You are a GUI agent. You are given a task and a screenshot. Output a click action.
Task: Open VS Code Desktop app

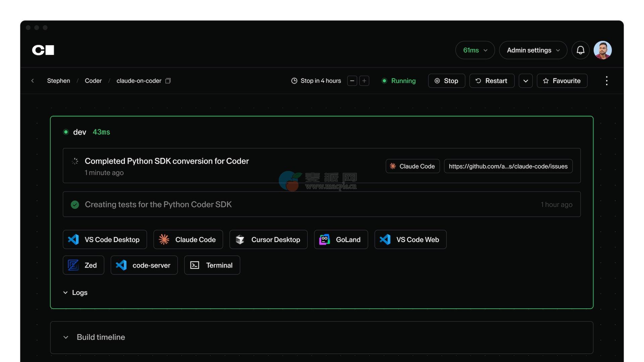pyautogui.click(x=105, y=239)
